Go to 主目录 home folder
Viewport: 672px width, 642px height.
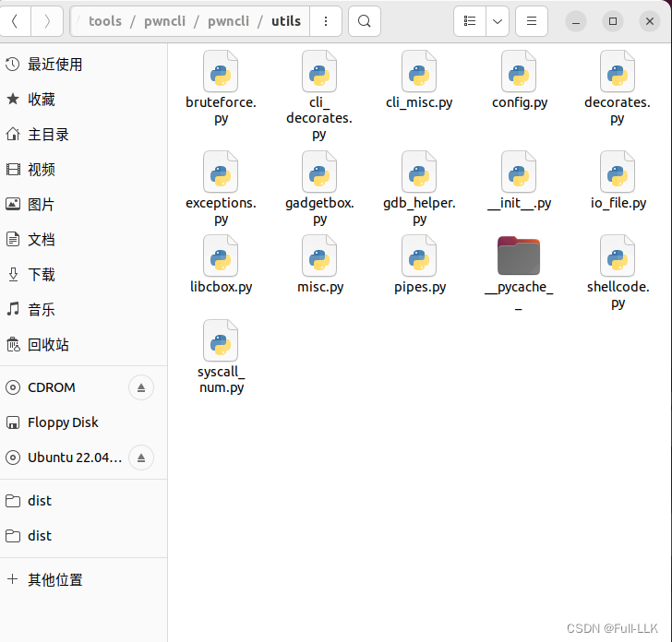pos(84,135)
